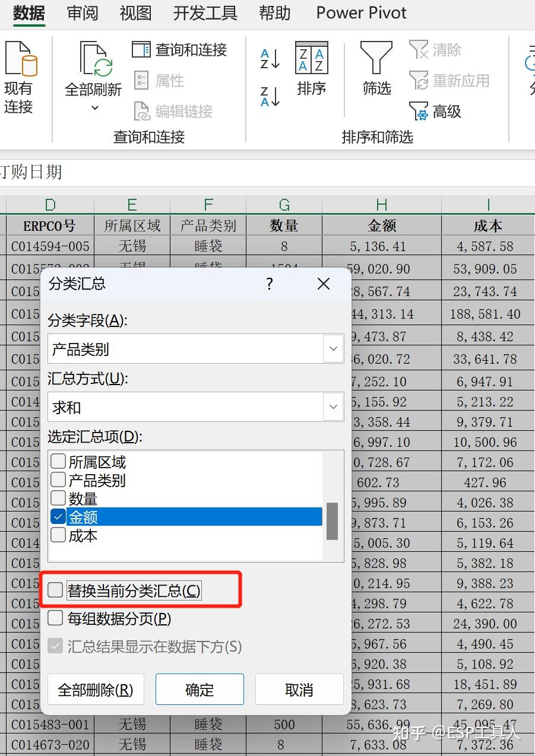The width and height of the screenshot is (535, 756).
Task: Switch to the 开发工具 ribbon tab
Action: click(205, 13)
